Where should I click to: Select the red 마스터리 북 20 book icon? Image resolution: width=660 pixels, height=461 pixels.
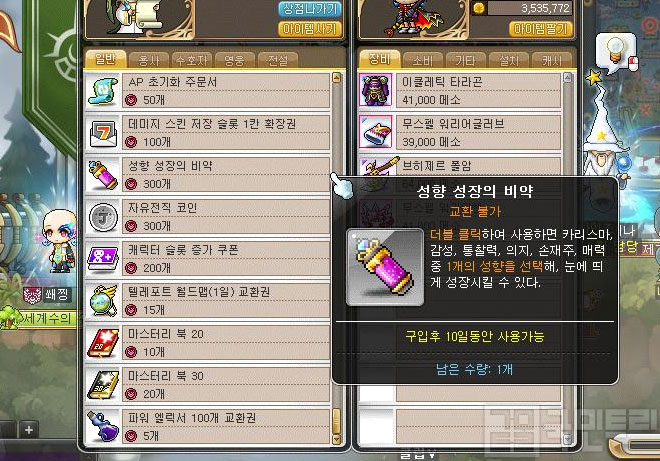[x=102, y=343]
